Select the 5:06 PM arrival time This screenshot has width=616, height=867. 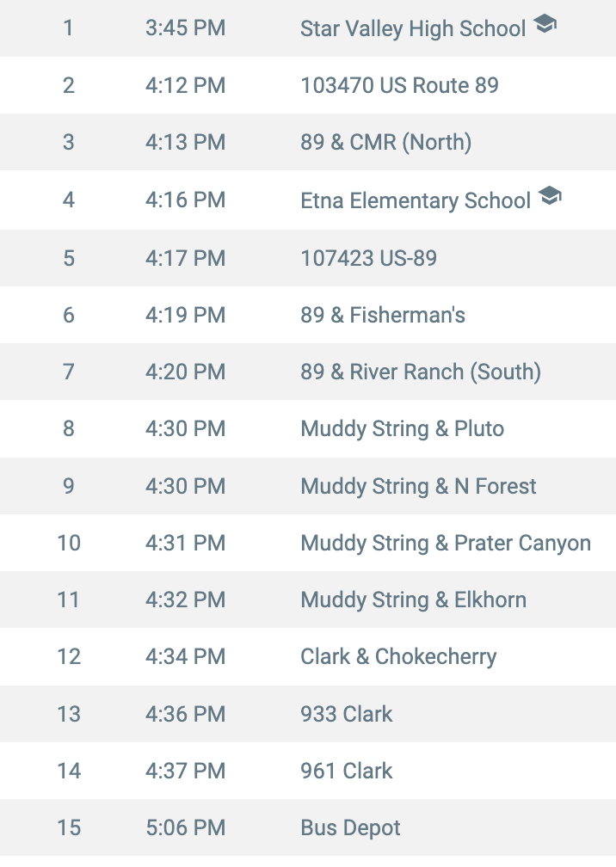[185, 828]
